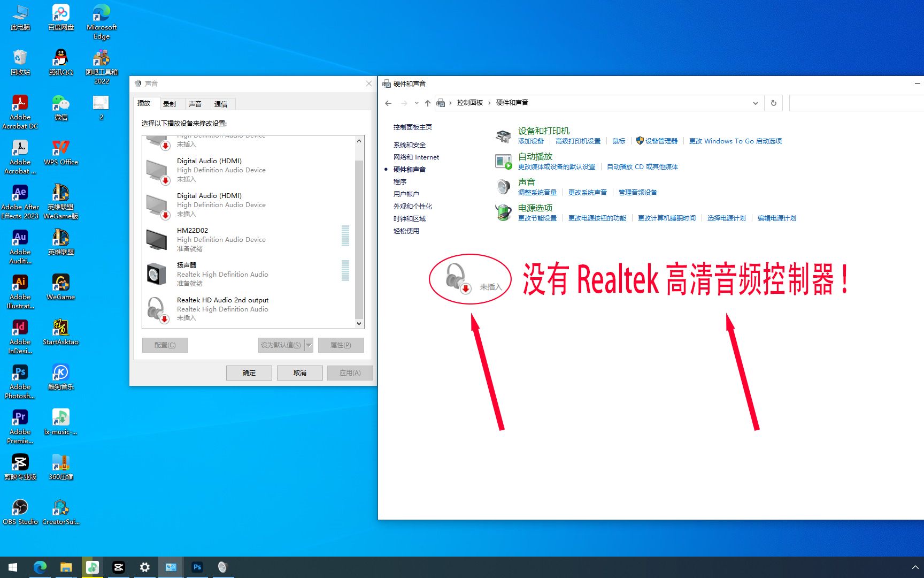Switch to Photoshop on the taskbar
The height and width of the screenshot is (578, 924).
coord(197,567)
